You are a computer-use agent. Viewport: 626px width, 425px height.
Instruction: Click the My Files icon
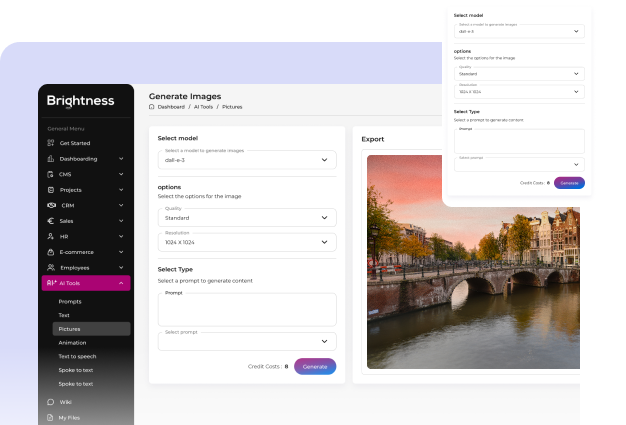click(x=51, y=417)
